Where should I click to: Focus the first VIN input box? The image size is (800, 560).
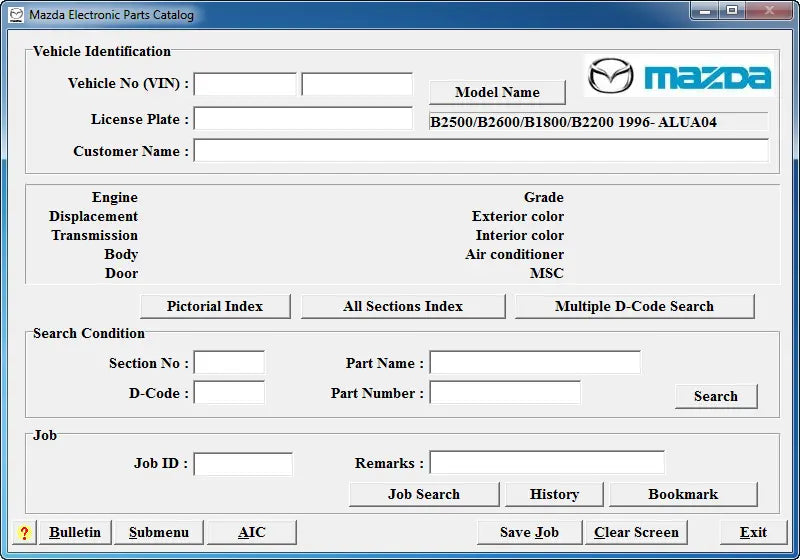(x=245, y=84)
